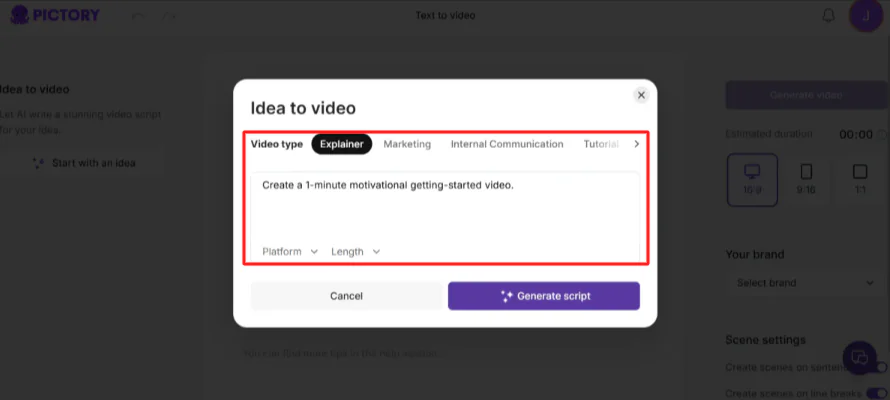Toggle Create scenes on sentence switch
Image resolution: width=890 pixels, height=400 pixels.
tap(879, 368)
